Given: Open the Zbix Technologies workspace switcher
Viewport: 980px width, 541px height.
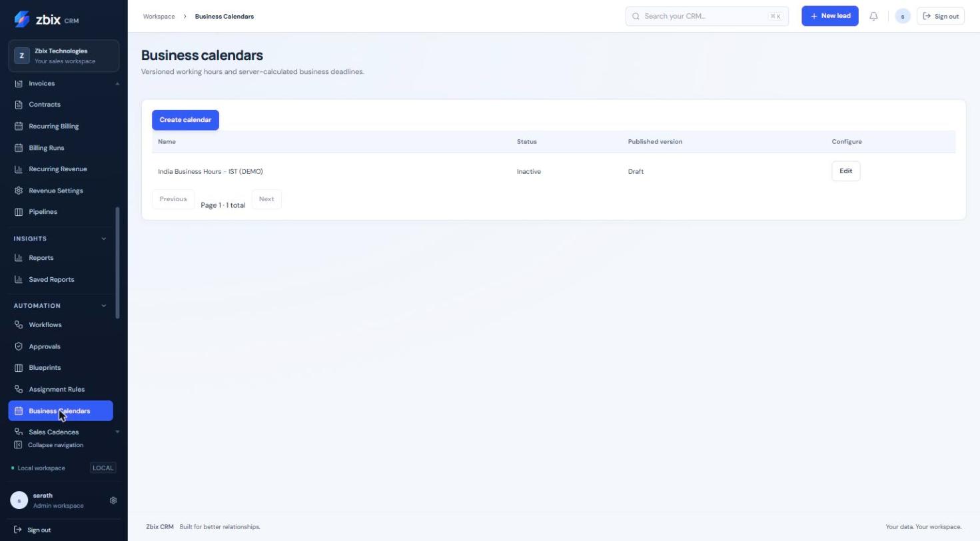Looking at the screenshot, I should pyautogui.click(x=64, y=56).
